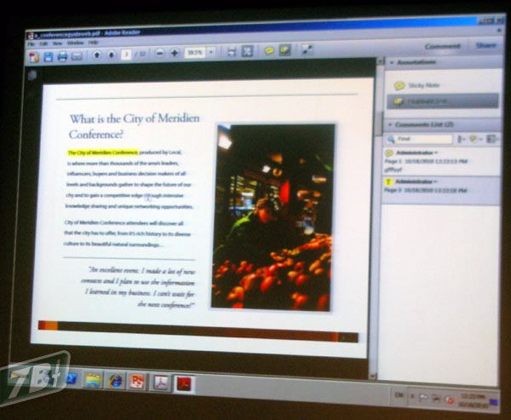Image resolution: width=511 pixels, height=420 pixels.
Task: Click the Share pane button
Action: 485,46
